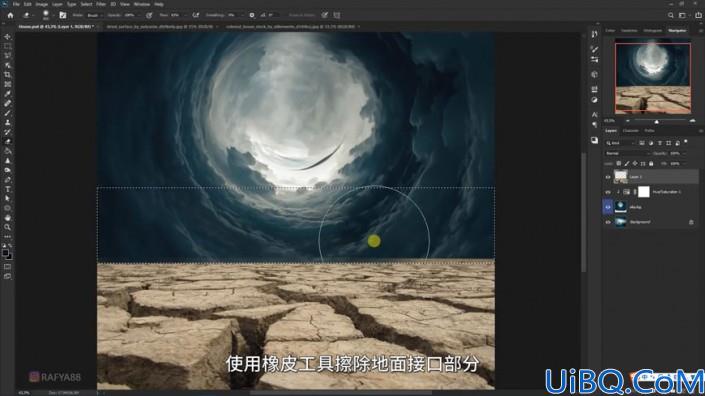Toggle pressure for opacity in options bar
705x396 pixels.
click(x=149, y=15)
